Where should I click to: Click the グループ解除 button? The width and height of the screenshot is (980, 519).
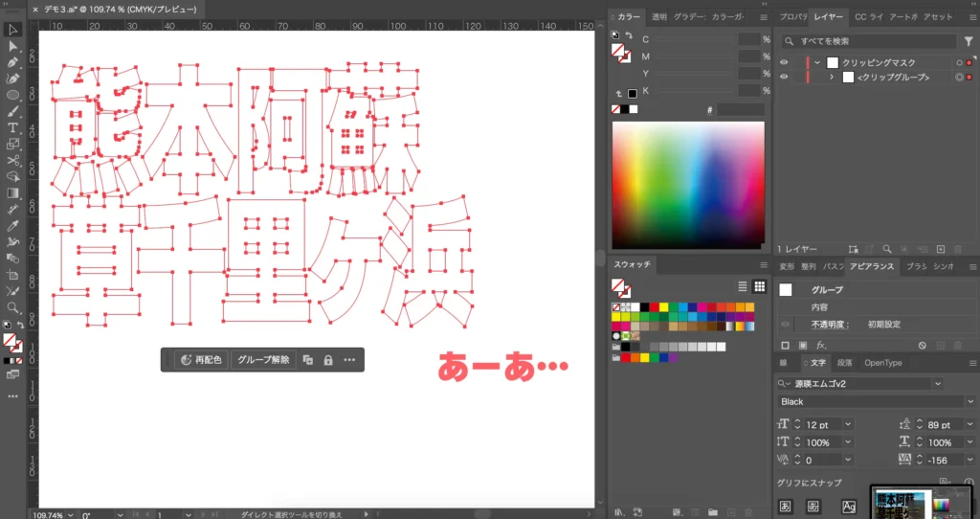263,360
